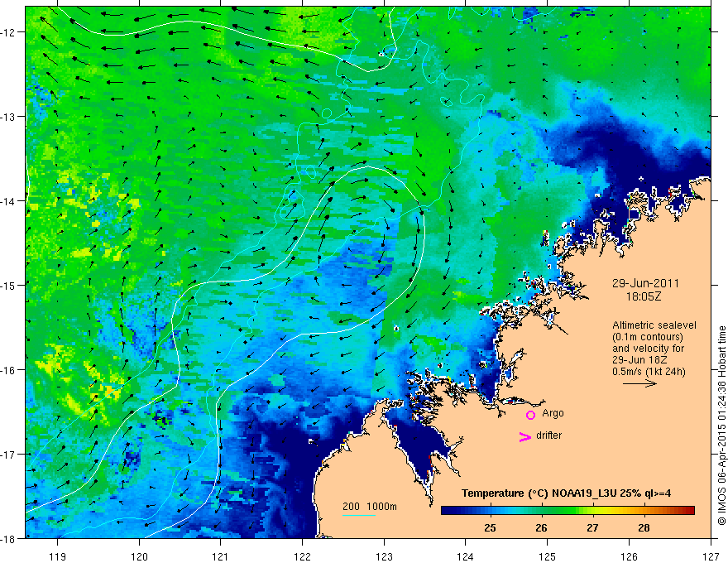
Task: Click latitude axis label -14
Action: 8,201
